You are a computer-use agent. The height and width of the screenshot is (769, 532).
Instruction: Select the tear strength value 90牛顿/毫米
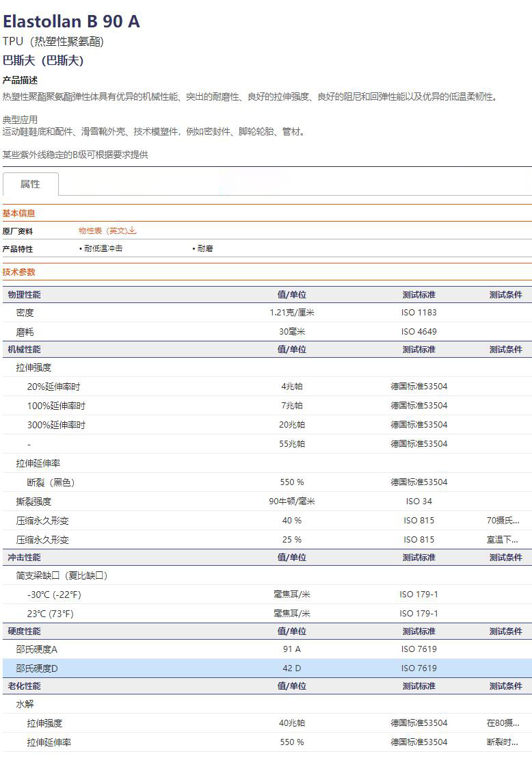click(x=292, y=501)
